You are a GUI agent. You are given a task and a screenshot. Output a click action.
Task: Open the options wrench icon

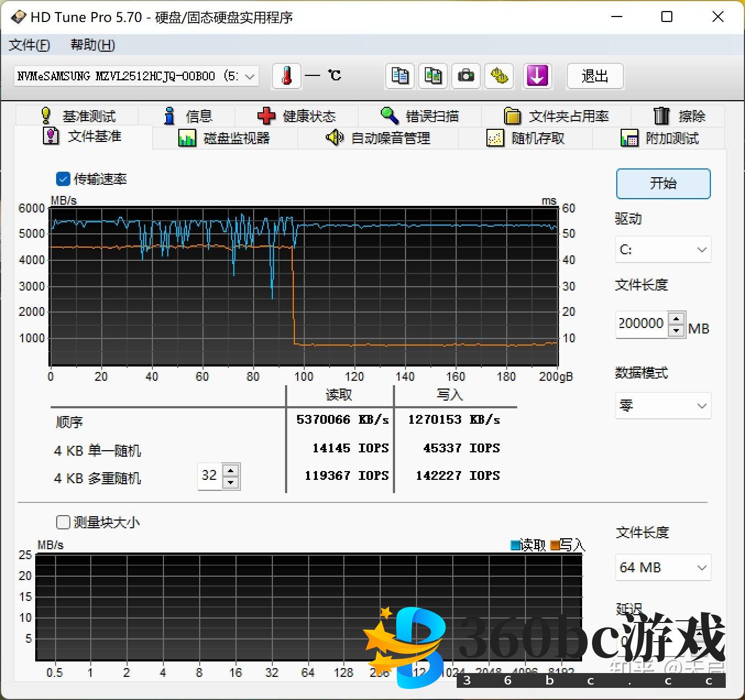click(499, 76)
